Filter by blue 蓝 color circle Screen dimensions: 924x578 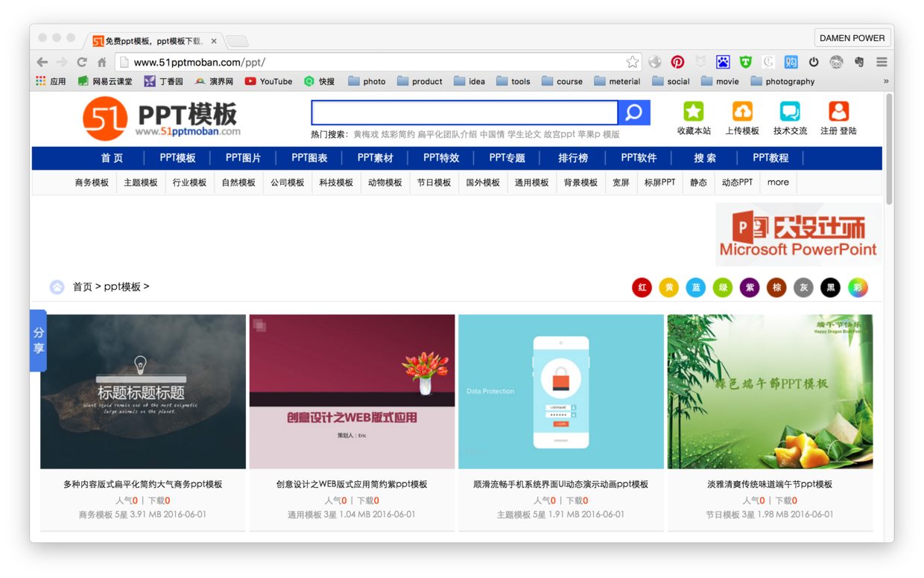695,288
